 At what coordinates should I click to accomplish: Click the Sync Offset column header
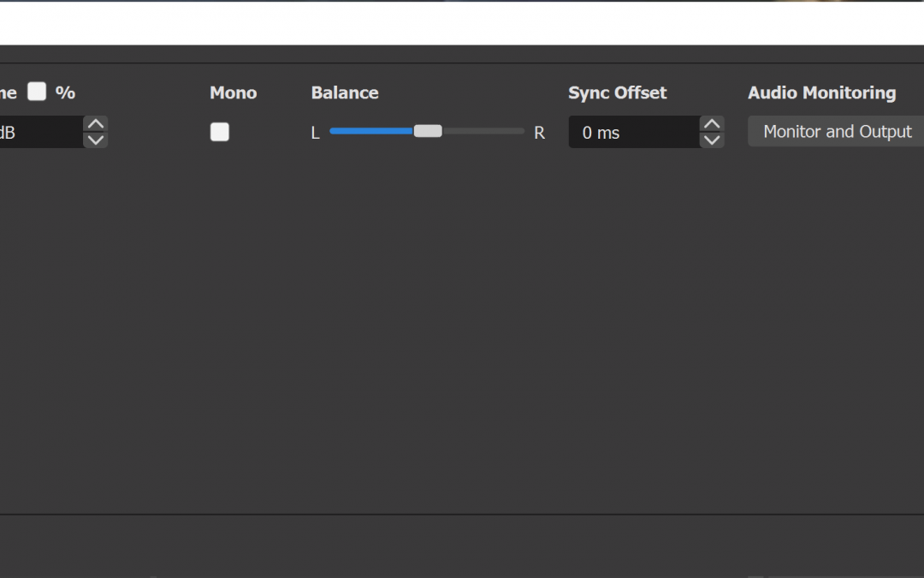617,92
